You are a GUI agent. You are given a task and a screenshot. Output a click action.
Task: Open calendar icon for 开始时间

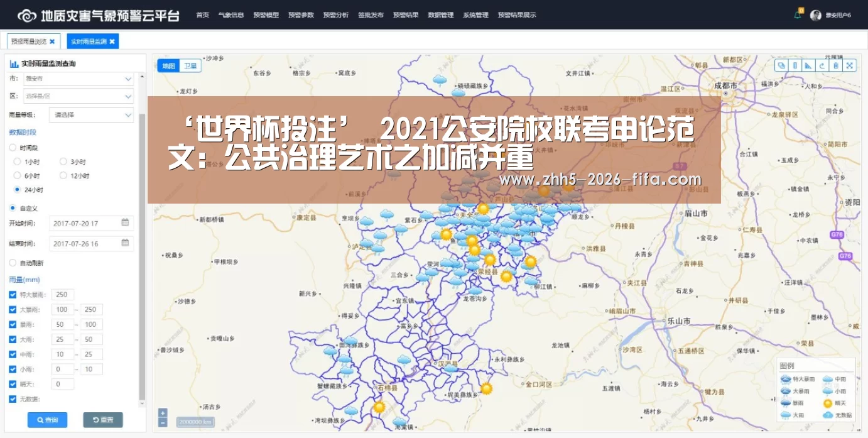(x=125, y=222)
